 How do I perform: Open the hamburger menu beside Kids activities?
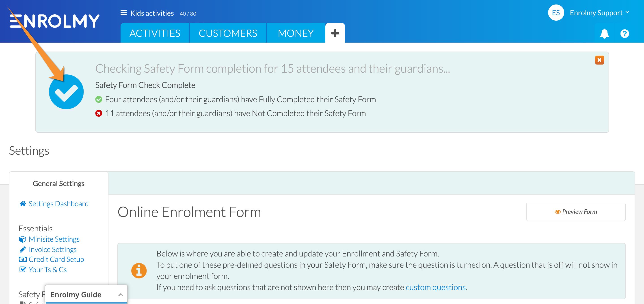pyautogui.click(x=123, y=13)
